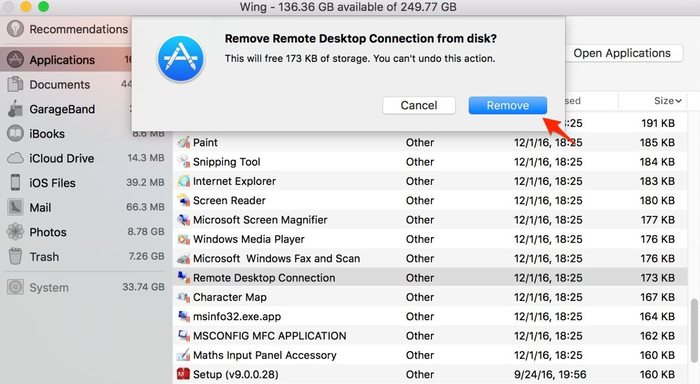700x384 pixels.
Task: Select the iBooks sidebar icon
Action: [15, 134]
